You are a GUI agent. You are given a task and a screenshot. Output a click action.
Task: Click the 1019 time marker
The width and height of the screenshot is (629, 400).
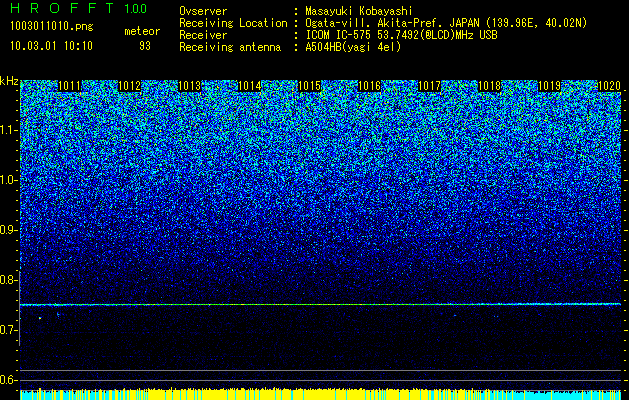549,86
